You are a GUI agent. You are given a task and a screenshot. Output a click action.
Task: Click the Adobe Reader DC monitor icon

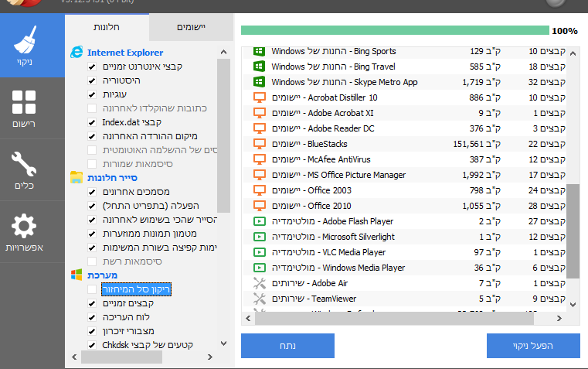pos(259,128)
